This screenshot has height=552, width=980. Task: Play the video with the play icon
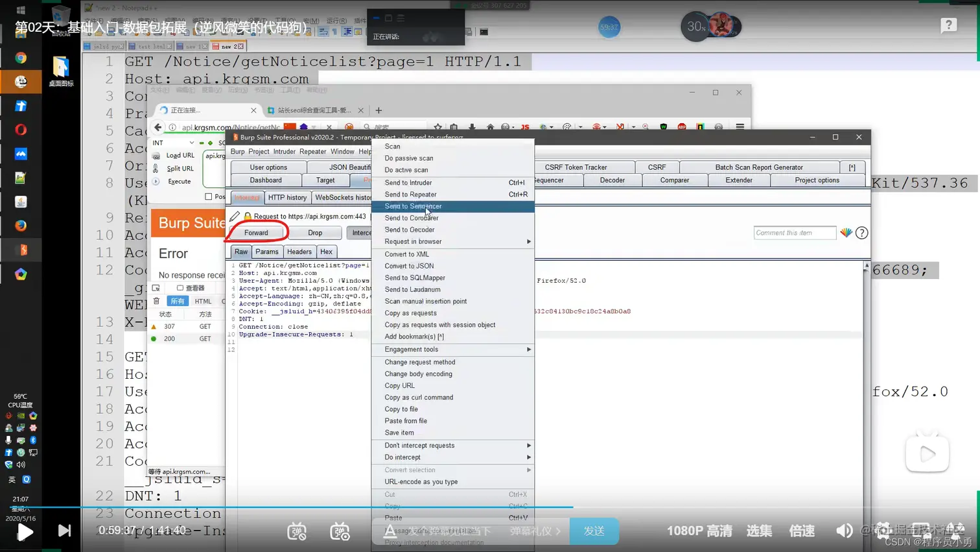pyautogui.click(x=25, y=532)
